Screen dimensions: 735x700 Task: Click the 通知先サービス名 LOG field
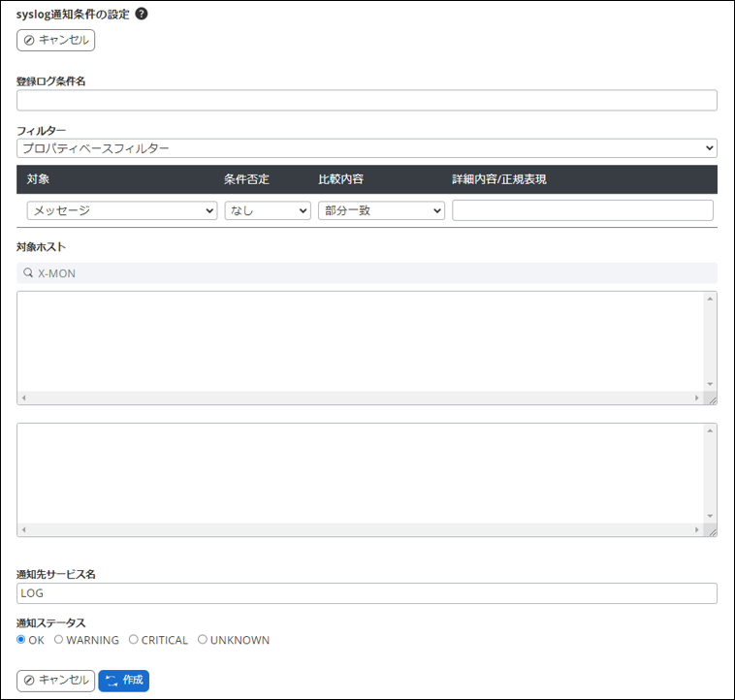coord(367,593)
